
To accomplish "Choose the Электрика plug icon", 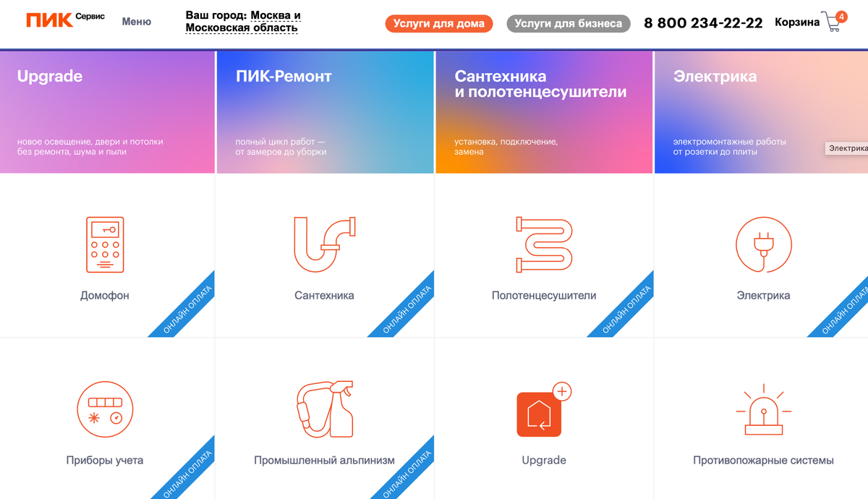I will tap(763, 244).
